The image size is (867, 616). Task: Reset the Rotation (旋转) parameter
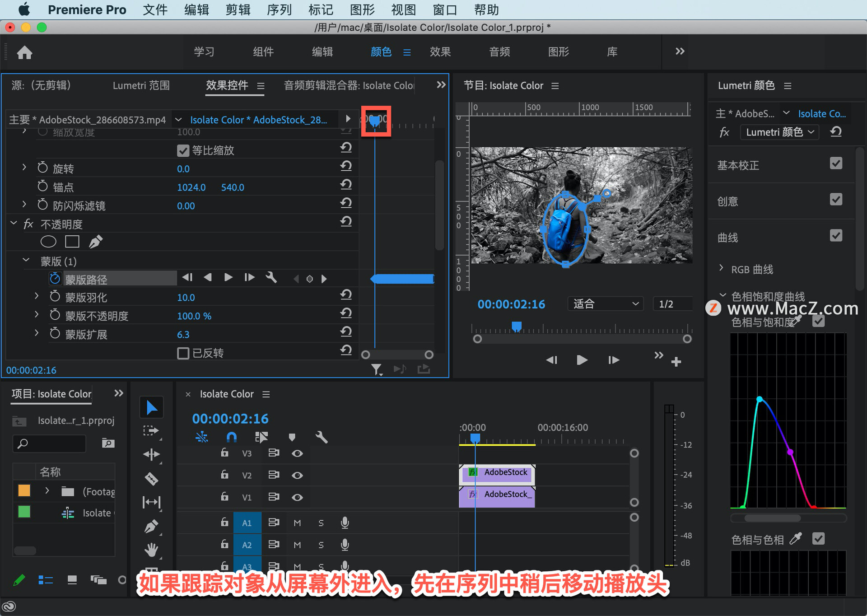pyautogui.click(x=346, y=166)
